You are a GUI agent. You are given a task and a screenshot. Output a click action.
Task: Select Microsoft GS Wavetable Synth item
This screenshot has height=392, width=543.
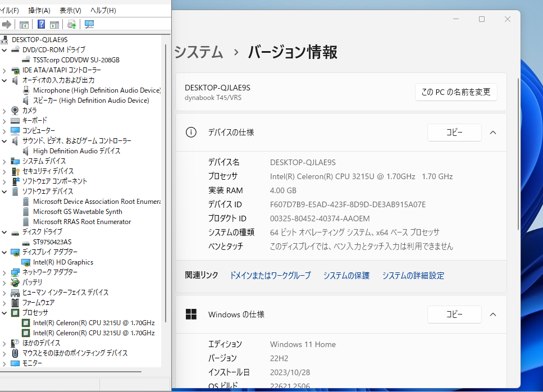77,212
